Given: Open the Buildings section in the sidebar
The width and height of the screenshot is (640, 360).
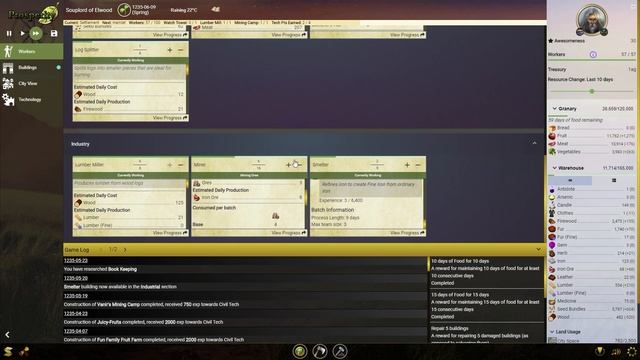Looking at the screenshot, I should click(x=31, y=67).
